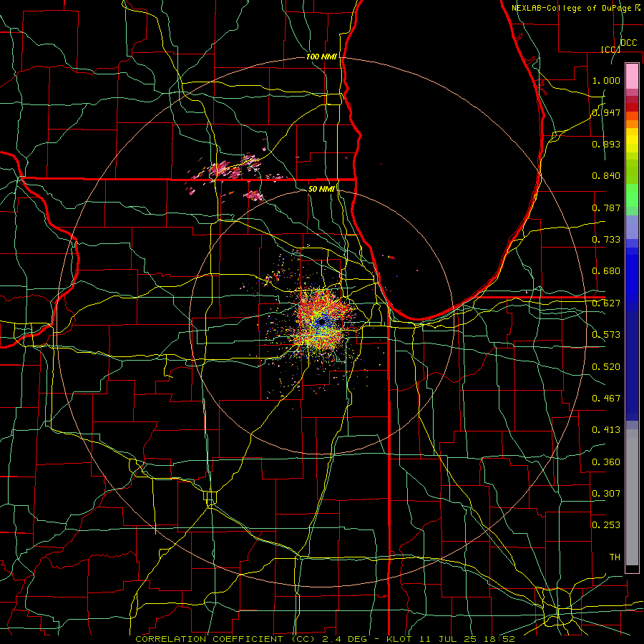Select the 0.947 scale value
The height and width of the screenshot is (644, 644).
pos(606,112)
